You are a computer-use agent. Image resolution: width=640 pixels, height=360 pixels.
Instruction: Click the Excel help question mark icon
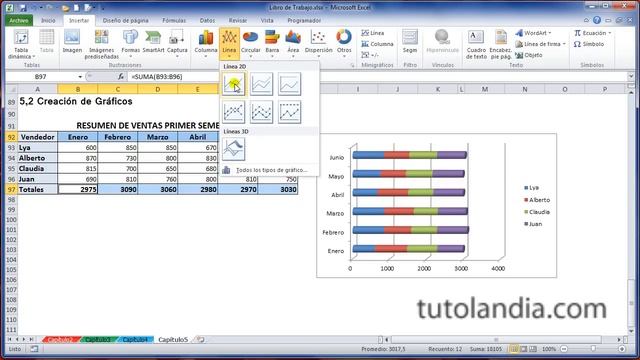pos(597,20)
